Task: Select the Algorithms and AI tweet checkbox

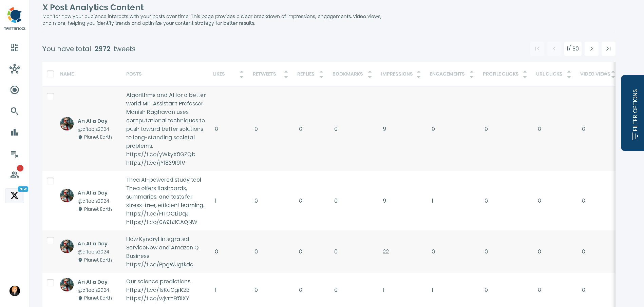Action: click(x=51, y=96)
